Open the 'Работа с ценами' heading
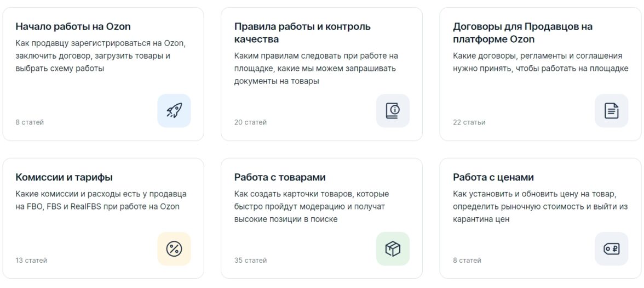Screen dimensions: 644x288 [493, 177]
